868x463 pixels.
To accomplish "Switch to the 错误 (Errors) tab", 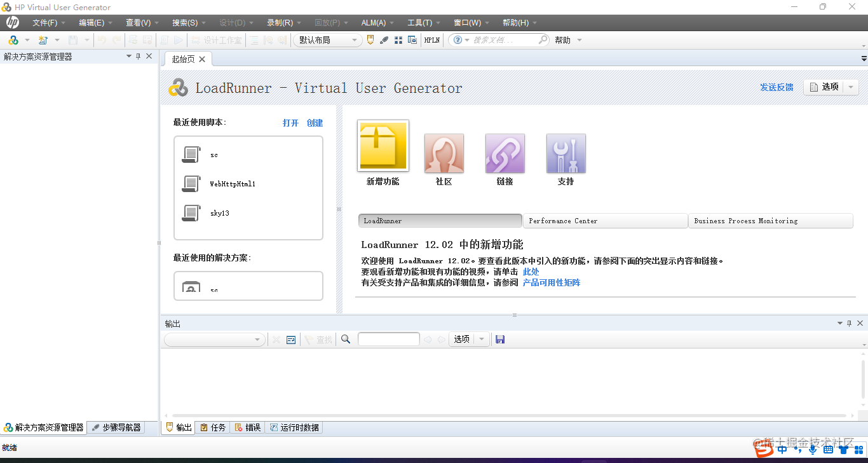I will [247, 427].
